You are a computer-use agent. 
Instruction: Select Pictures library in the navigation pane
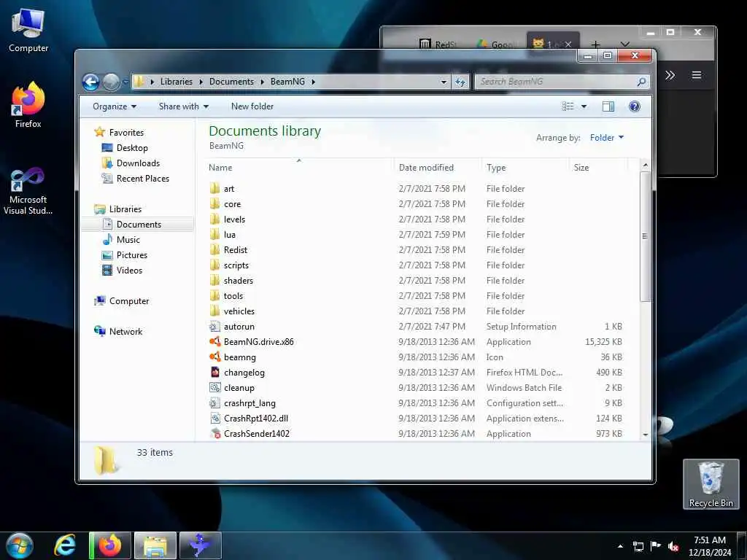[131, 254]
